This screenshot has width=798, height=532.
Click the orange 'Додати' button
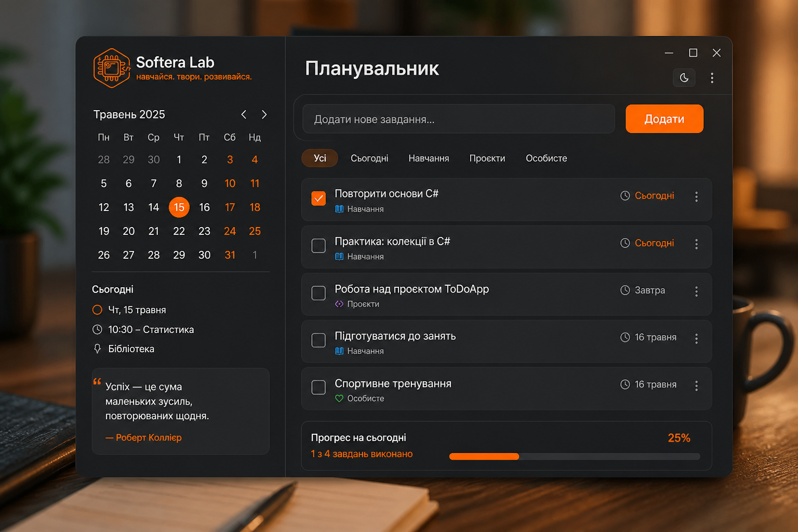(x=664, y=118)
